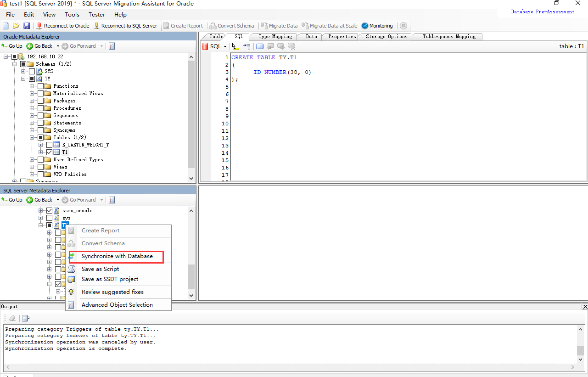Select Advanced Object Selection in context menu
The width and height of the screenshot is (588, 377).
tap(117, 305)
